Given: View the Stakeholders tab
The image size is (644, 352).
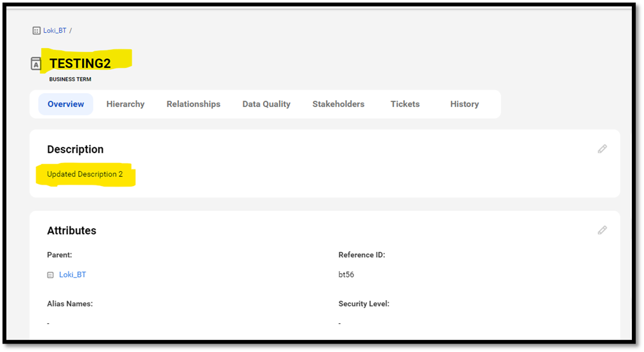Looking at the screenshot, I should tap(339, 104).
